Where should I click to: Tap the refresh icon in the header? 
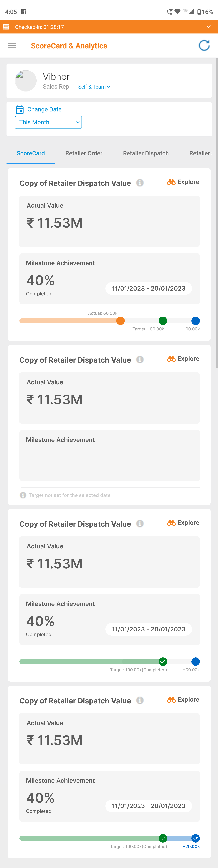pyautogui.click(x=204, y=46)
